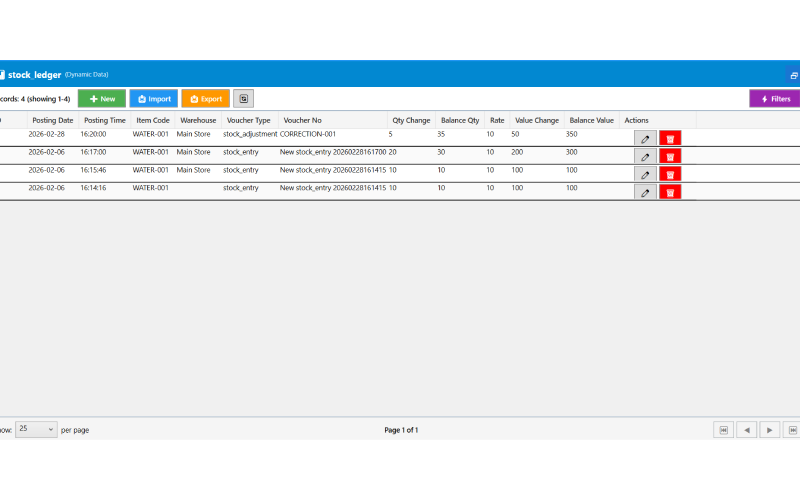Click the orange Export button
The width and height of the screenshot is (800, 500).
point(206,98)
